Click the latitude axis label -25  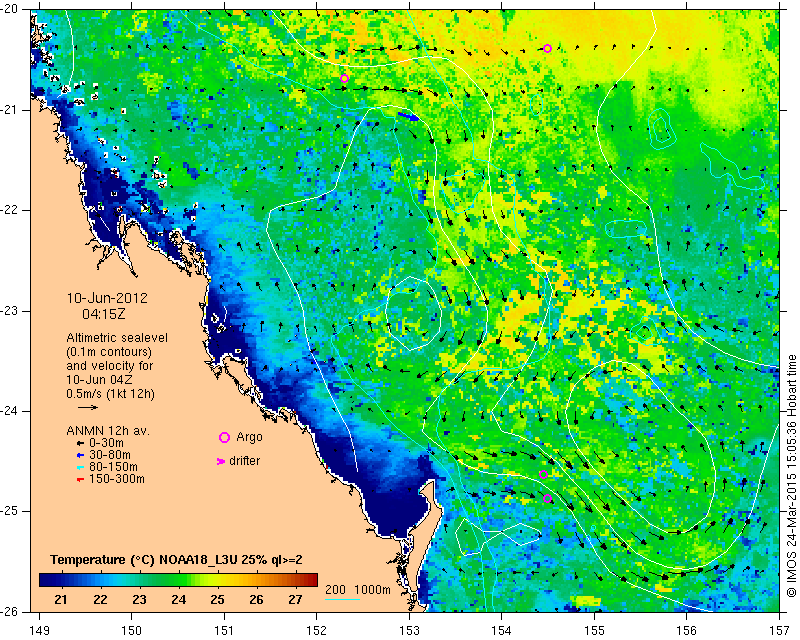click(9, 511)
